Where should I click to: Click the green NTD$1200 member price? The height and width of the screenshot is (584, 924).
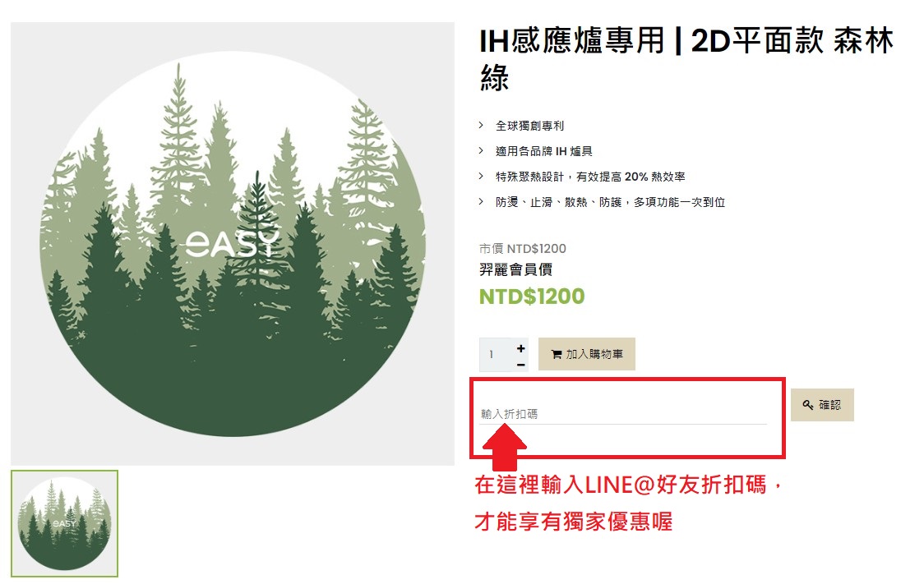coord(532,297)
